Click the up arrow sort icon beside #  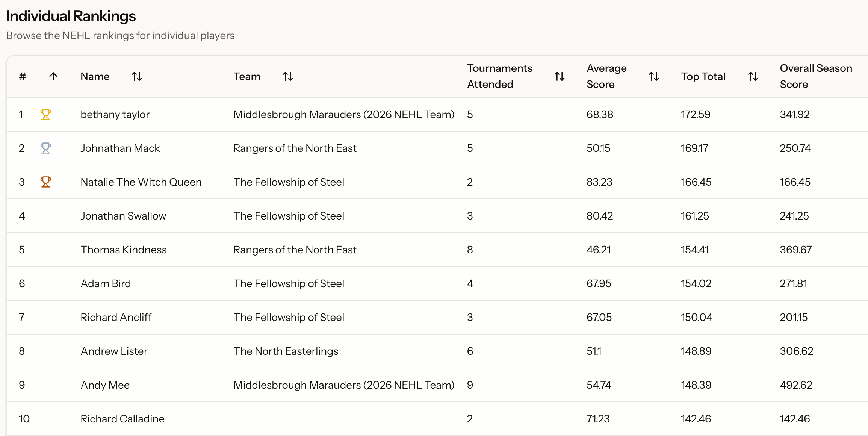pos(53,77)
